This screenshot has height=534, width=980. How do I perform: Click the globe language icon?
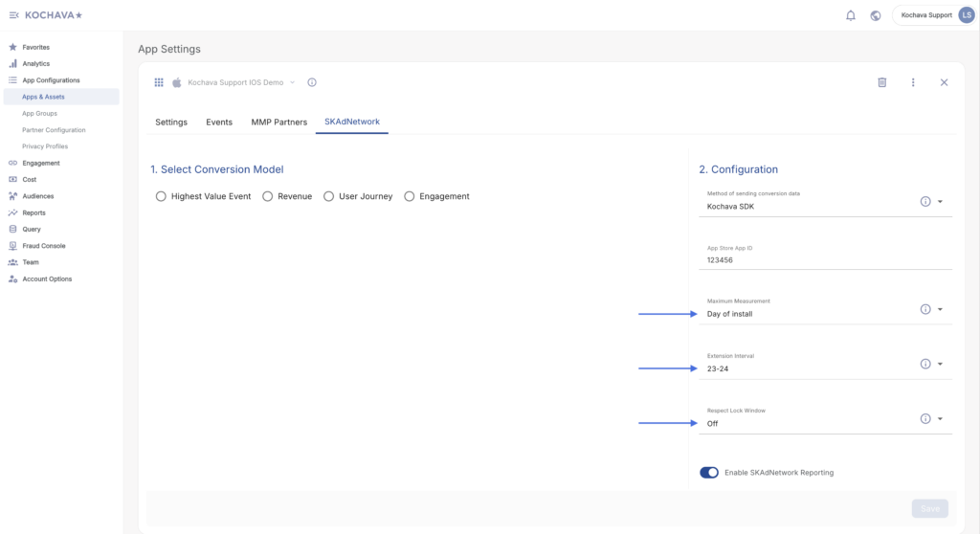point(876,15)
